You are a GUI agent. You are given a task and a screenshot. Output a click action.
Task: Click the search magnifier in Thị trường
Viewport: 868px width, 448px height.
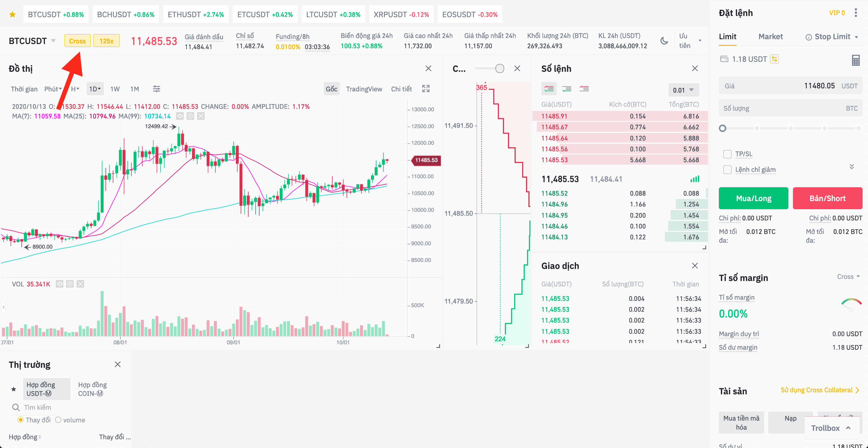tap(16, 408)
